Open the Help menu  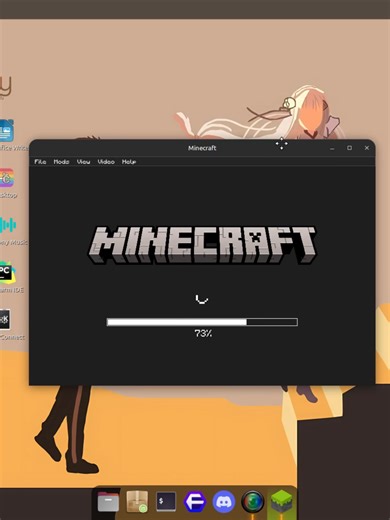click(129, 162)
